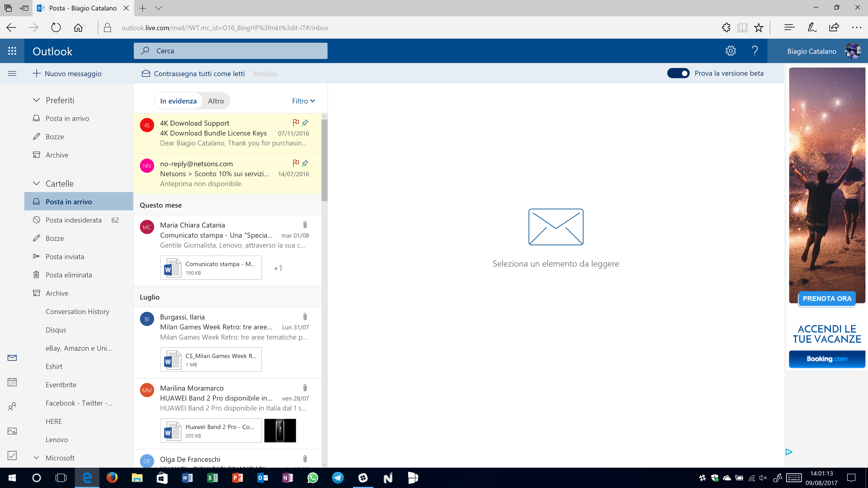Open the Calendar module icon
868x488 pixels.
pos(12,382)
